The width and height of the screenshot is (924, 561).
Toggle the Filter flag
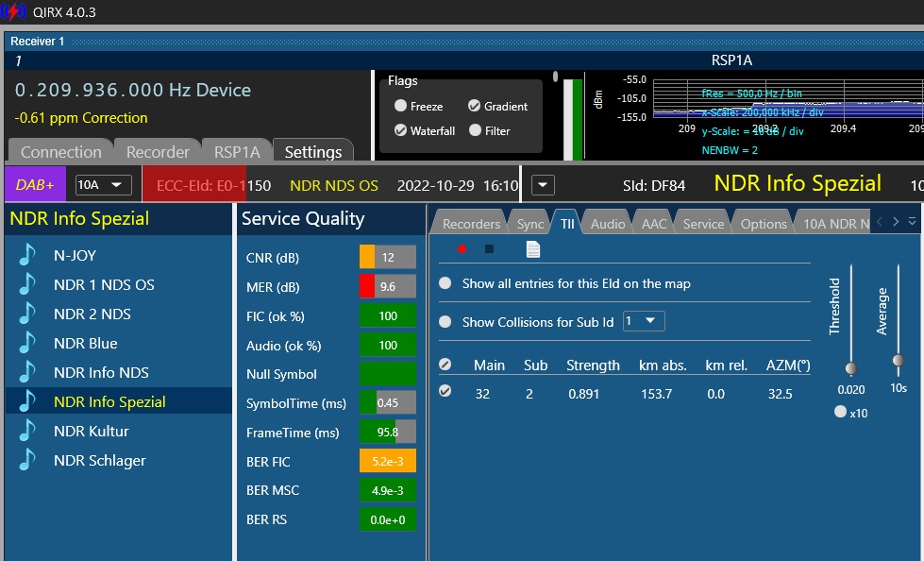[x=476, y=130]
